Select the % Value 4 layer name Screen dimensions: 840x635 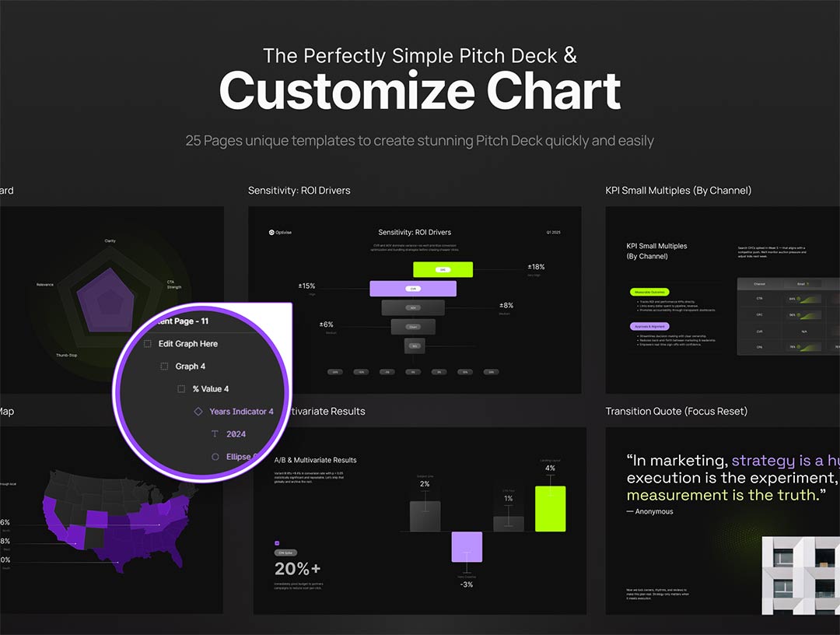pyautogui.click(x=211, y=389)
